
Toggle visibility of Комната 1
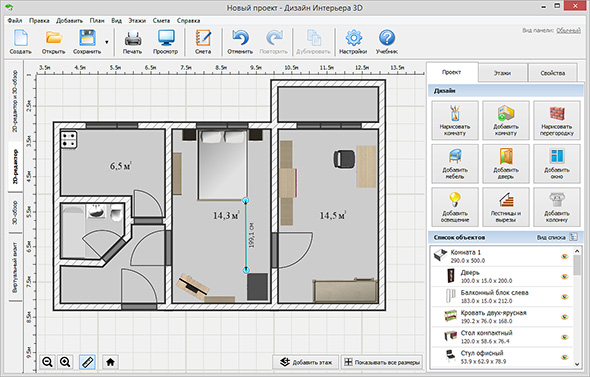coord(564,257)
